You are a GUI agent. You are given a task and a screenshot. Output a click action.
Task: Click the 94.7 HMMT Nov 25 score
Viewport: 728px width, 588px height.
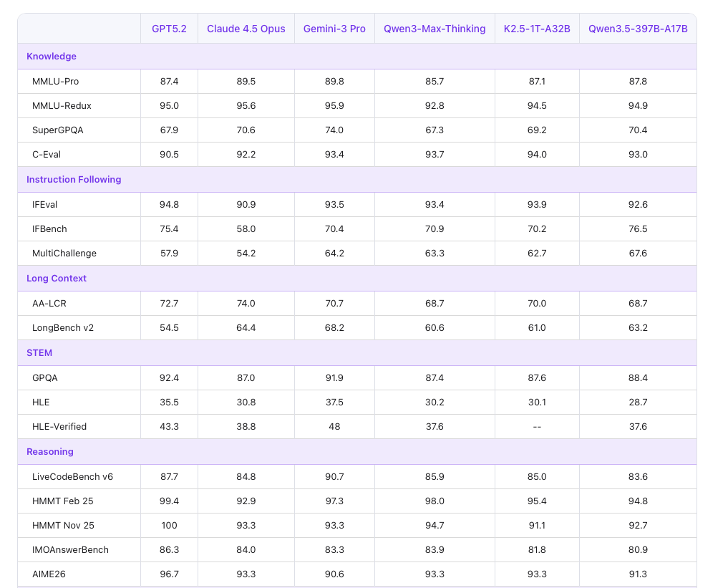click(435, 526)
